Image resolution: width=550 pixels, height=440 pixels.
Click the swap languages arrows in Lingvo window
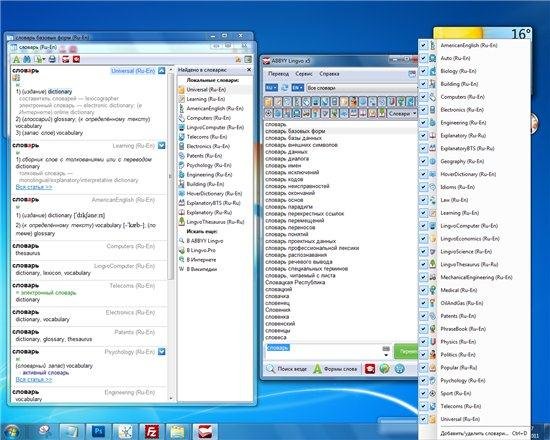click(x=284, y=88)
